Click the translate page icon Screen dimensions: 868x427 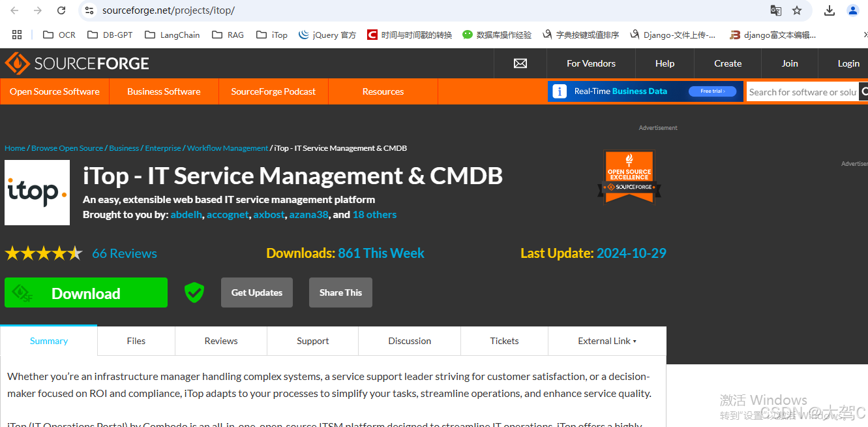coord(775,10)
